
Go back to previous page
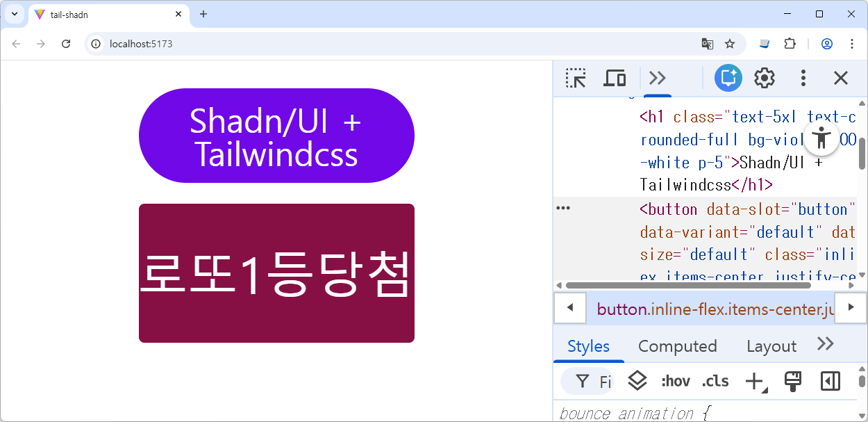pyautogui.click(x=16, y=44)
